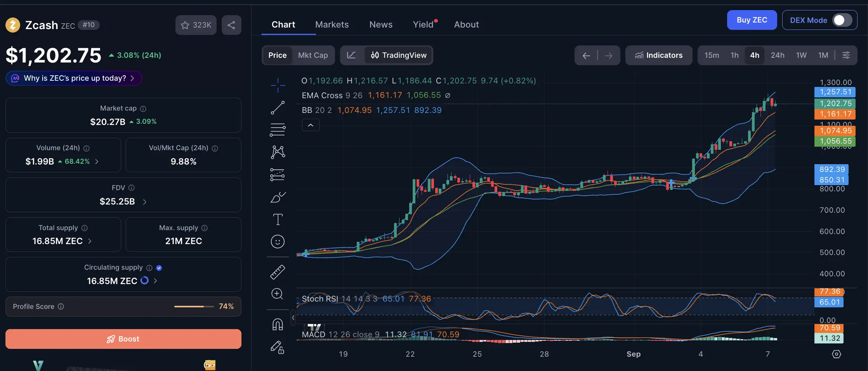The width and height of the screenshot is (868, 371).
Task: Click the #10 rank badge
Action: click(89, 25)
